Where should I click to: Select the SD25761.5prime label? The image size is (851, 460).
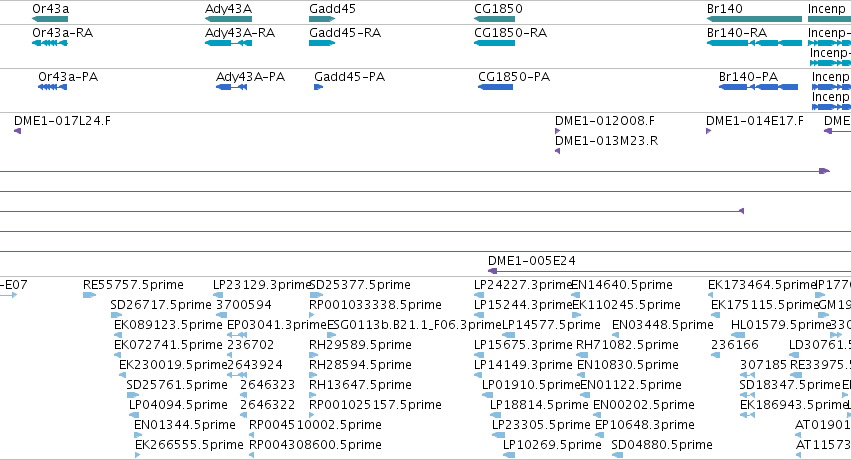[177, 385]
